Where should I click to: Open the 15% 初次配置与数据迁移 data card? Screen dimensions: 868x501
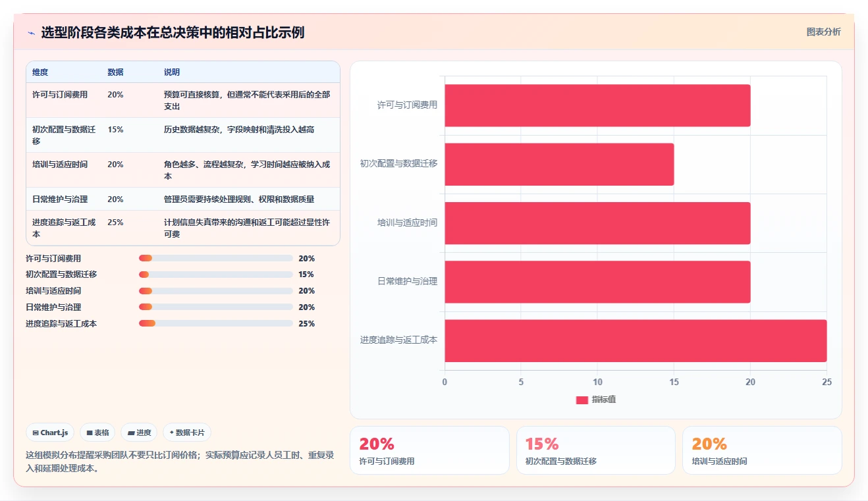(596, 450)
